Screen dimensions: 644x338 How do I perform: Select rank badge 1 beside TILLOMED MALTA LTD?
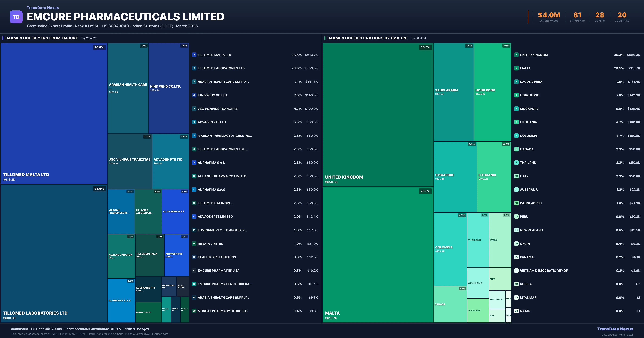click(x=194, y=54)
